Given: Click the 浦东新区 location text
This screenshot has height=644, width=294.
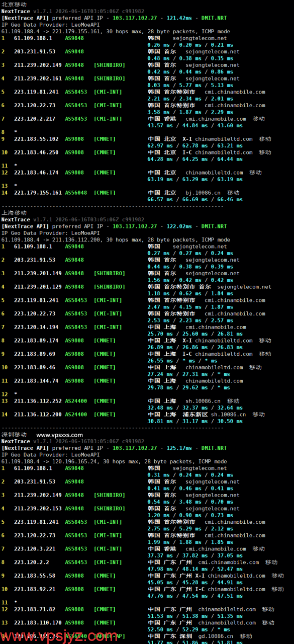Looking at the screenshot, I should point(196,415).
